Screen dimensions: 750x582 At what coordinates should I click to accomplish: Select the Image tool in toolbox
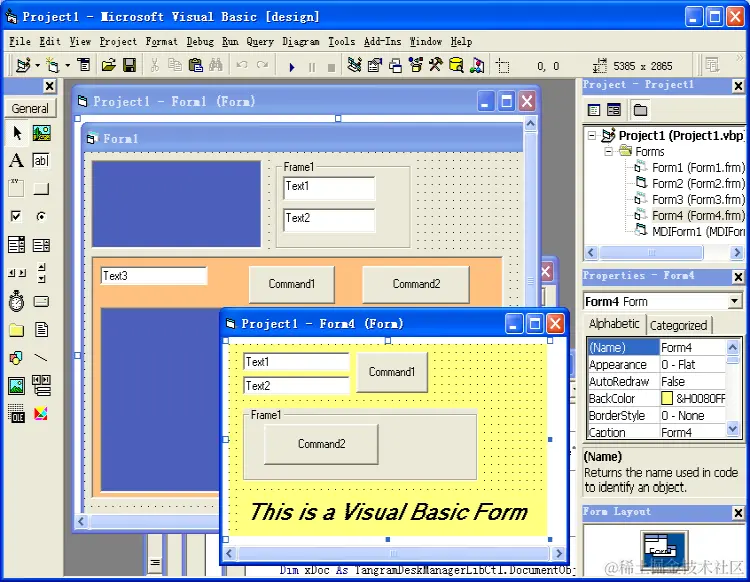point(17,385)
